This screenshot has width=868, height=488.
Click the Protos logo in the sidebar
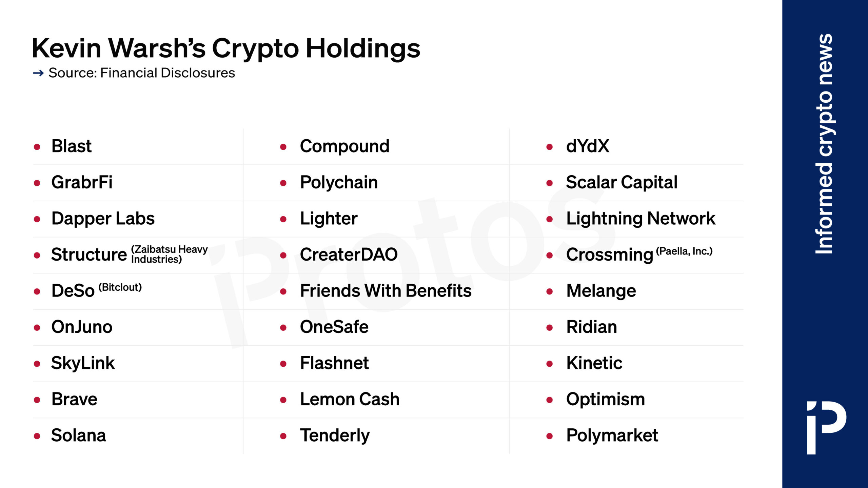click(826, 427)
